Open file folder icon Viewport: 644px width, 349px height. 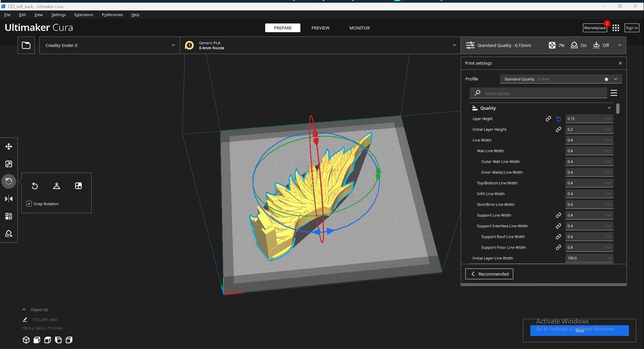pyautogui.click(x=26, y=45)
